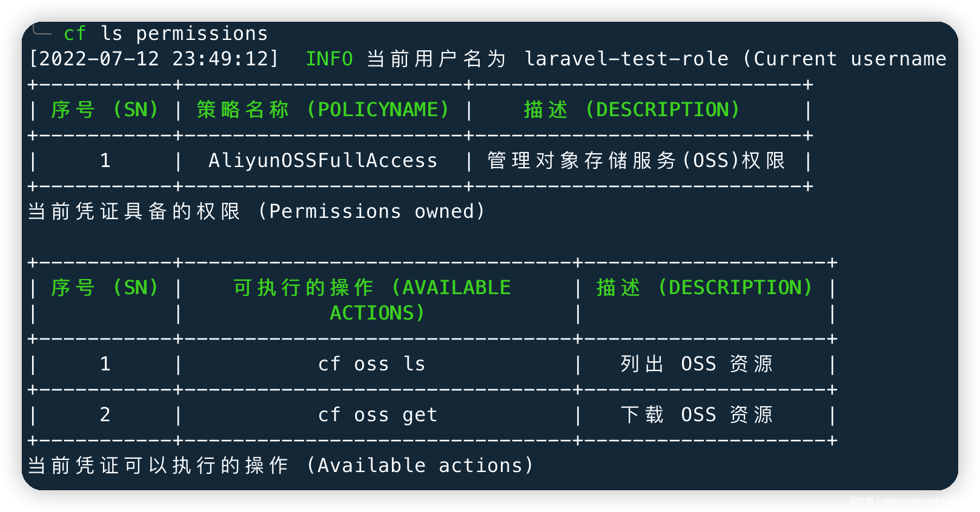Click the timestamp 2022-07-12 23:49:12
The width and height of the screenshot is (980, 512).
[x=154, y=59]
